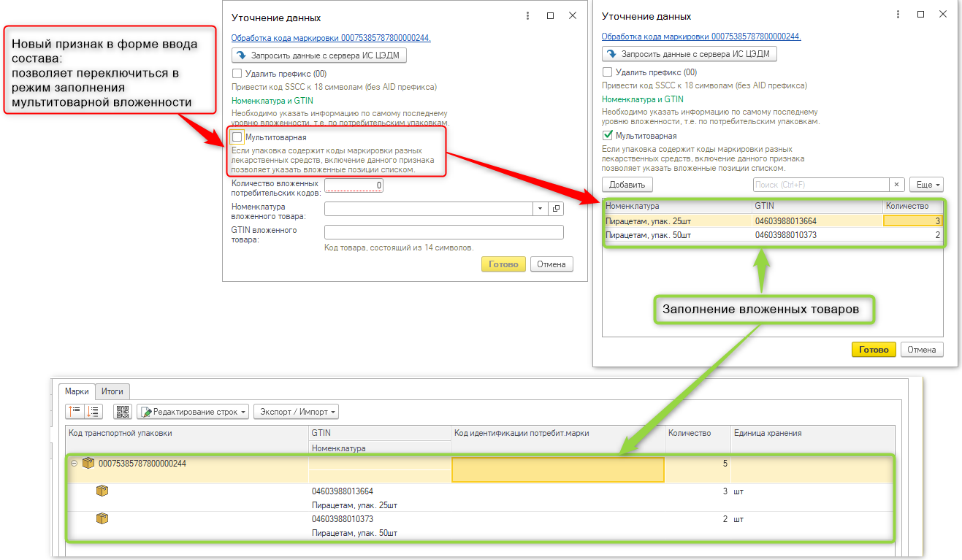Click package icon beside GTIN 04603988010373

(102, 519)
